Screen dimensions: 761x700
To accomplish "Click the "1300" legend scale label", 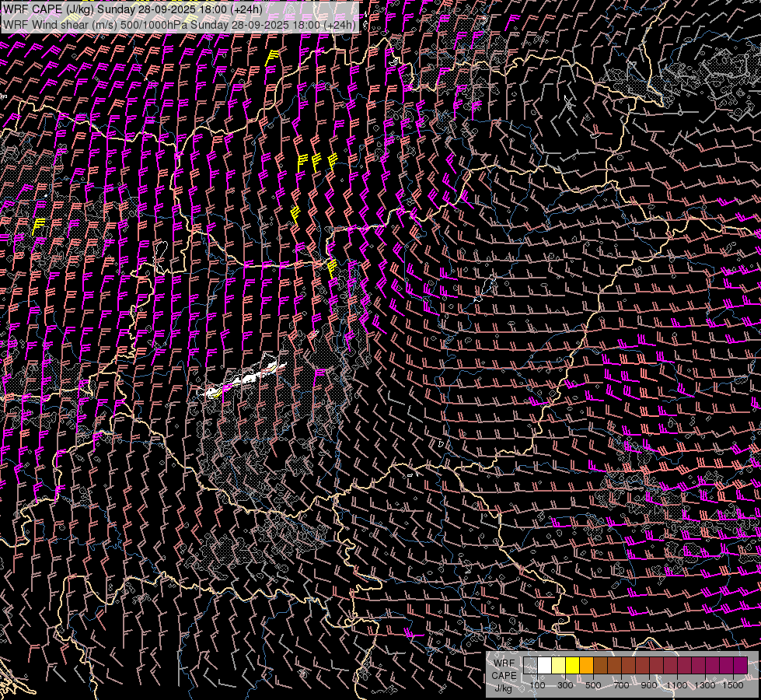I will point(705,685).
